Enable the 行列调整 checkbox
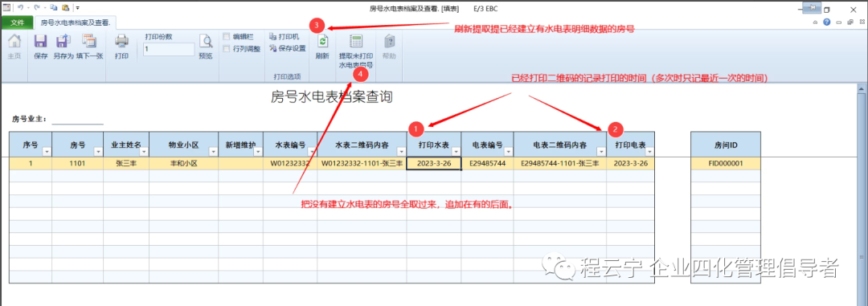 226,49
